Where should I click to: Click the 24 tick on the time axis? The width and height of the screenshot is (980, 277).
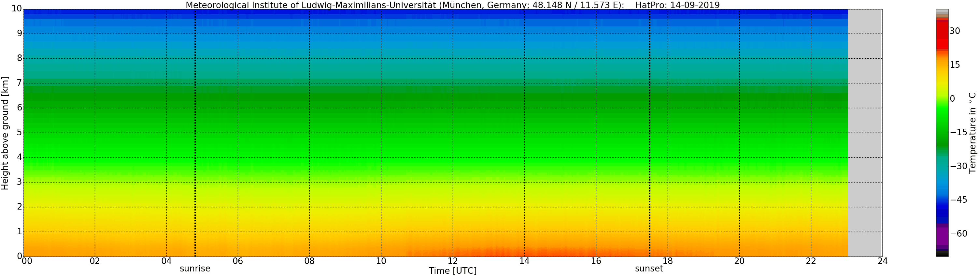pos(882,261)
